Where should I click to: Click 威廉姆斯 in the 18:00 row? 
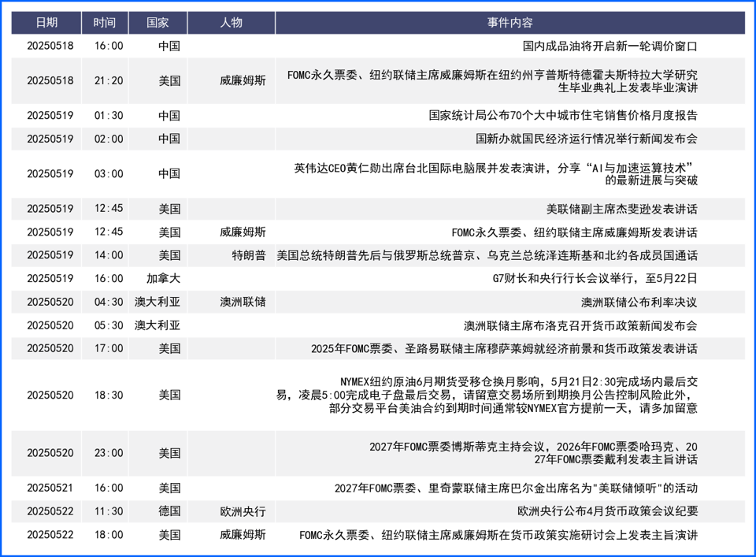243,535
